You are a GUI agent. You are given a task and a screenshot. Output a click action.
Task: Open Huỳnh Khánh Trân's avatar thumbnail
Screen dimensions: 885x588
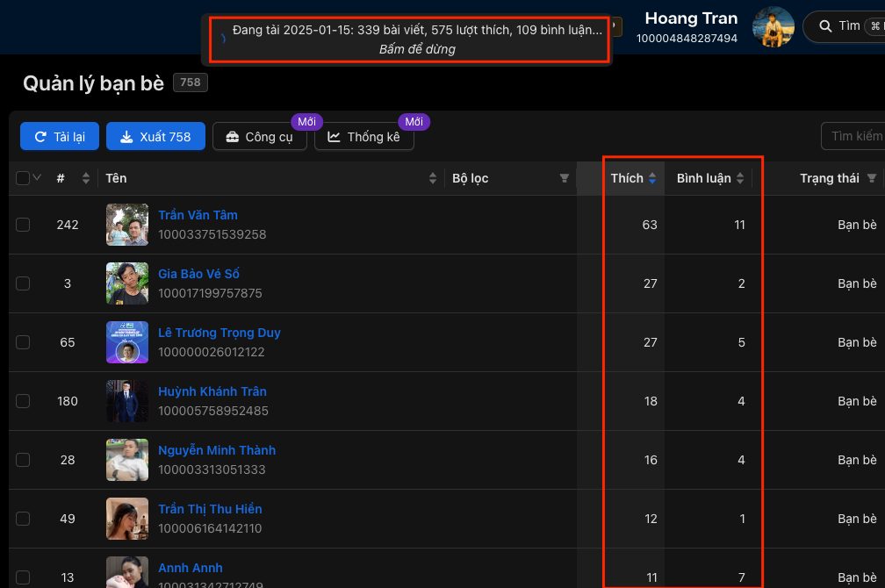[x=127, y=401]
